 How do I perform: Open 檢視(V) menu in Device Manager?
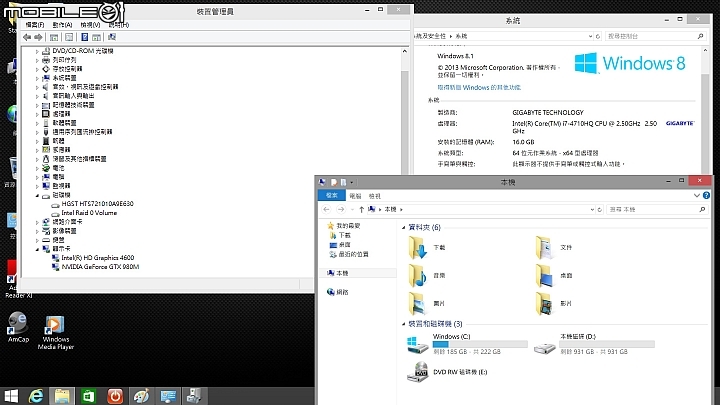(x=90, y=25)
